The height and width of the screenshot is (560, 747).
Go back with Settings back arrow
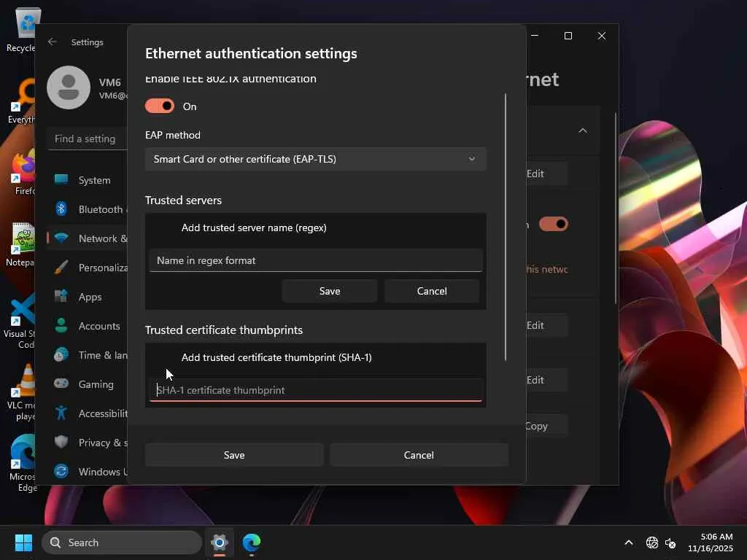[53, 42]
